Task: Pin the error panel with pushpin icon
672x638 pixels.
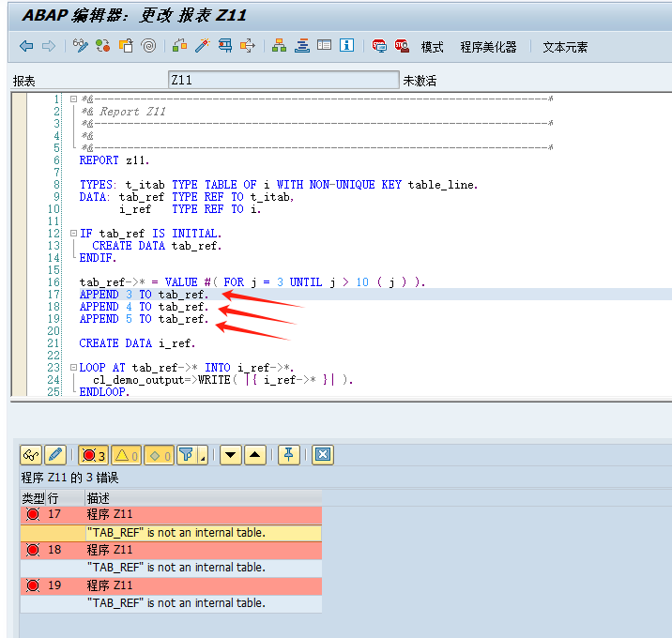Action: tap(288, 455)
